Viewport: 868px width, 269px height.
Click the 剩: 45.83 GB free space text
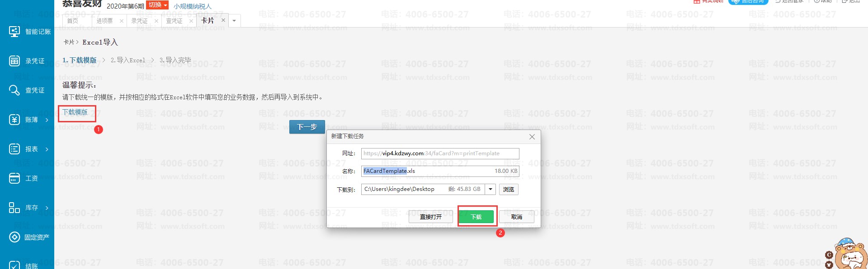464,189
